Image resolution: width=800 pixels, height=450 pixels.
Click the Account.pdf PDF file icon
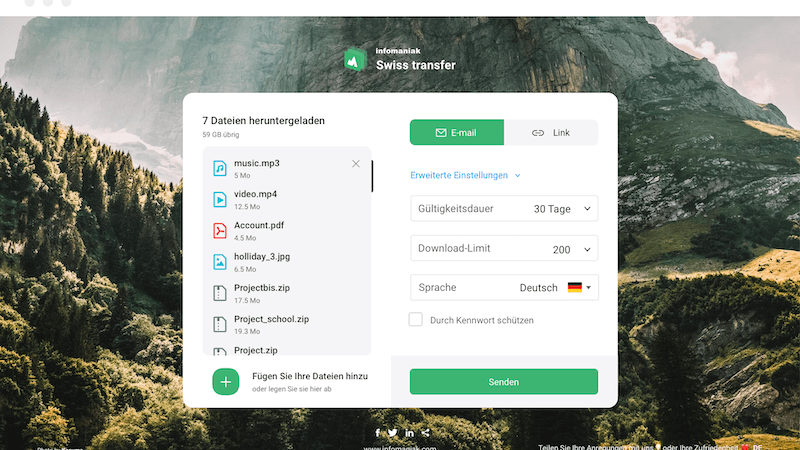coord(220,231)
